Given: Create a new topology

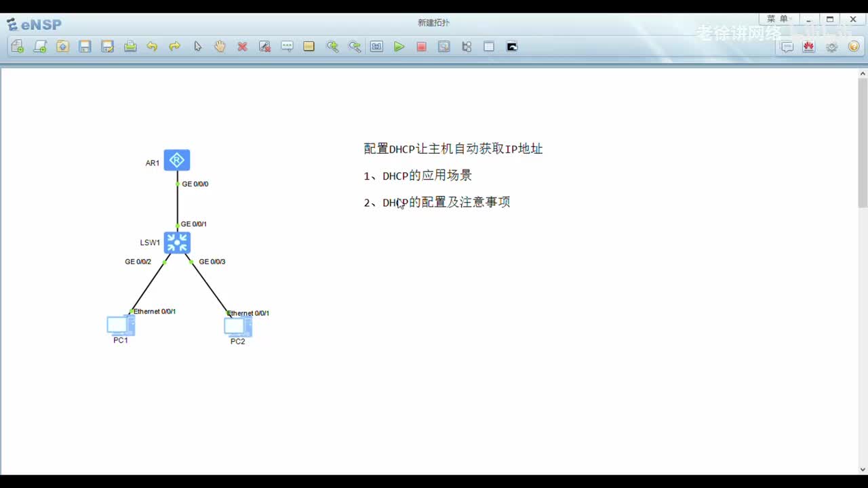Looking at the screenshot, I should coord(18,47).
